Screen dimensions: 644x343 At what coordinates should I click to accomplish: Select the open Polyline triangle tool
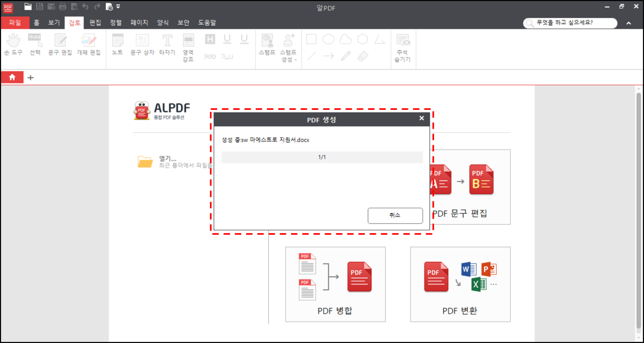point(380,39)
